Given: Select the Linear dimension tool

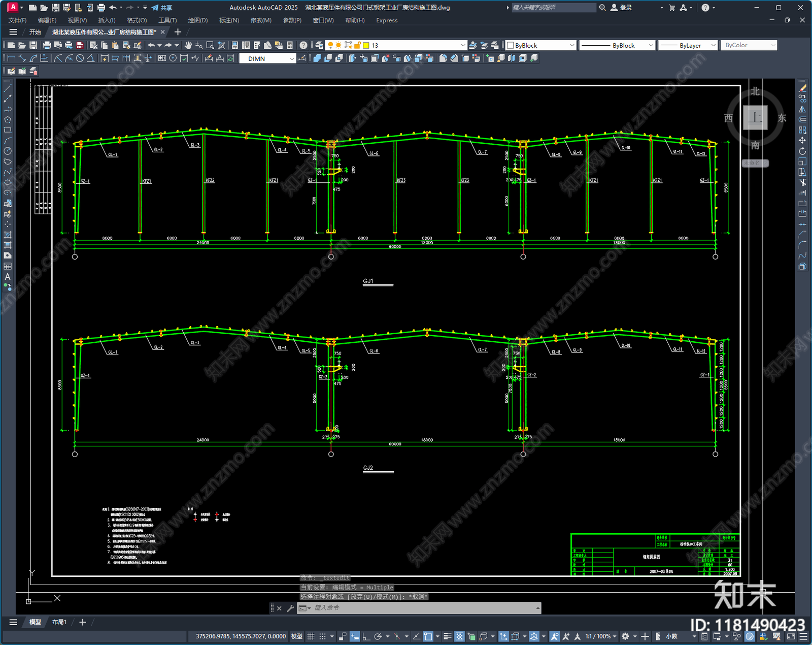Looking at the screenshot, I should click(11, 58).
